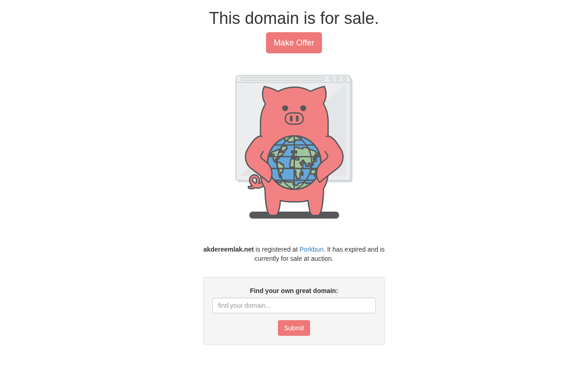Focus the find your domain search field
The image size is (588, 368).
[294, 305]
